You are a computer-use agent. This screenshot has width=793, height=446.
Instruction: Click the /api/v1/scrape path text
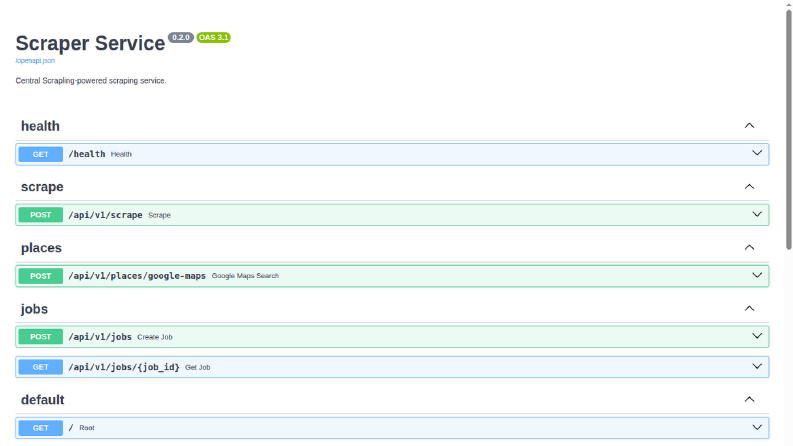click(x=105, y=215)
